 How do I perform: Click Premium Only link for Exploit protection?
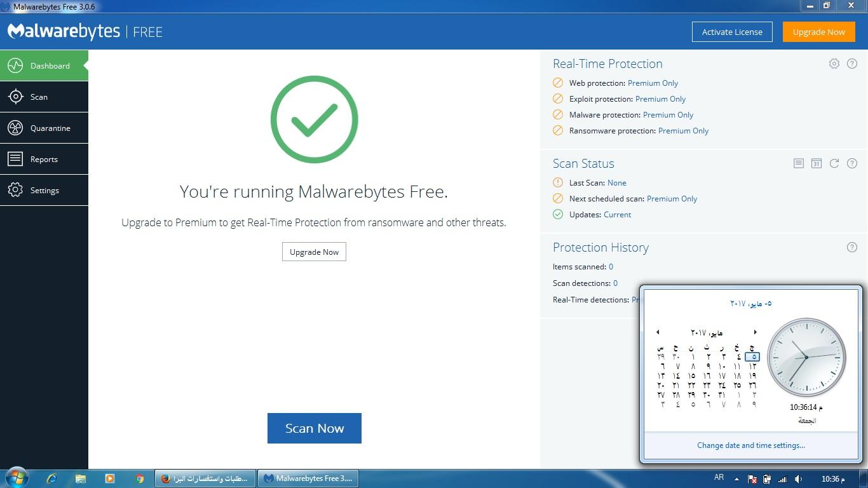[660, 98]
